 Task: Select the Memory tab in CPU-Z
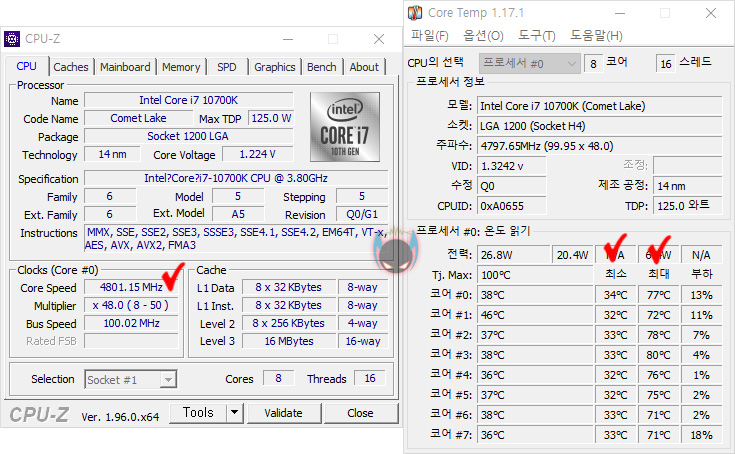click(x=181, y=67)
